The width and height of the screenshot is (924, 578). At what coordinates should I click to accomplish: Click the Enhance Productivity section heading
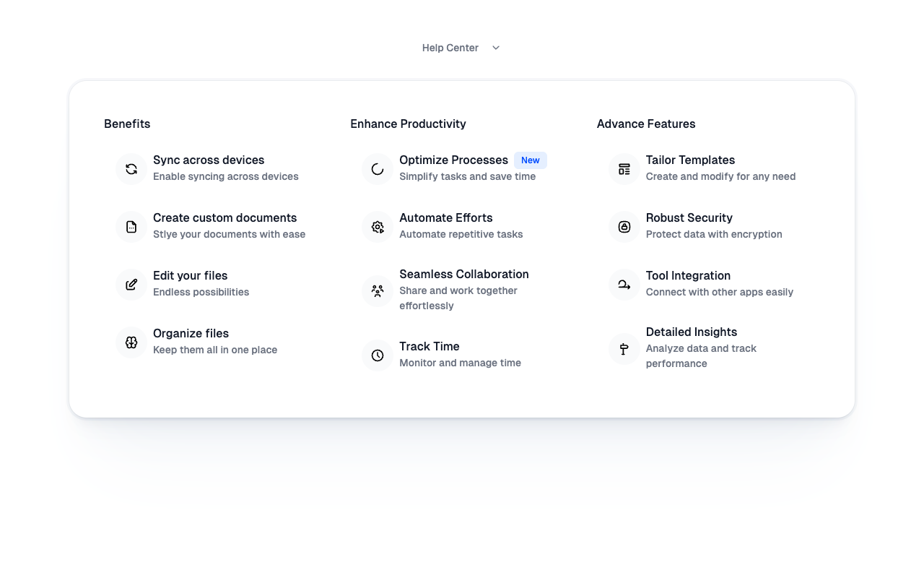(x=408, y=124)
